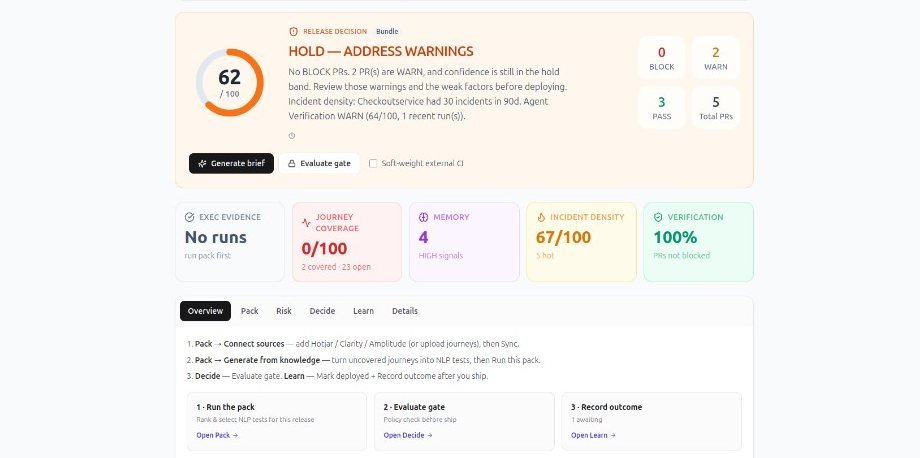Follow the Open Pack link
This screenshot has width=920, height=458.
217,435
